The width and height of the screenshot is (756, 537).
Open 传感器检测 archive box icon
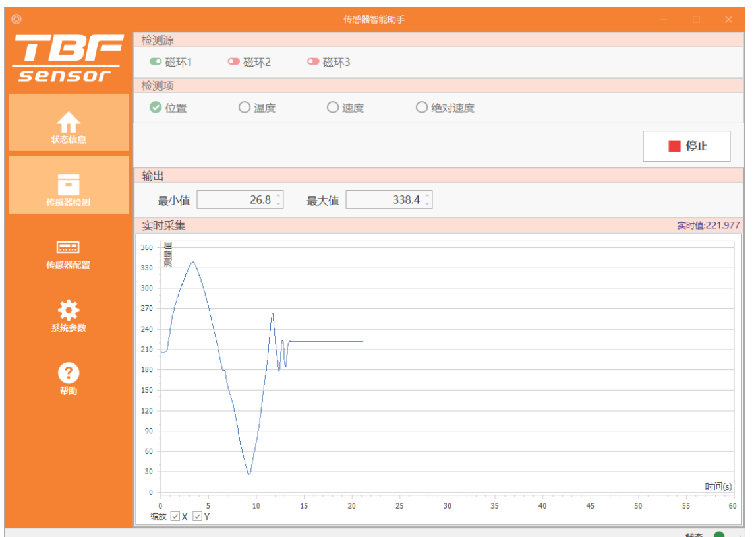[69, 184]
